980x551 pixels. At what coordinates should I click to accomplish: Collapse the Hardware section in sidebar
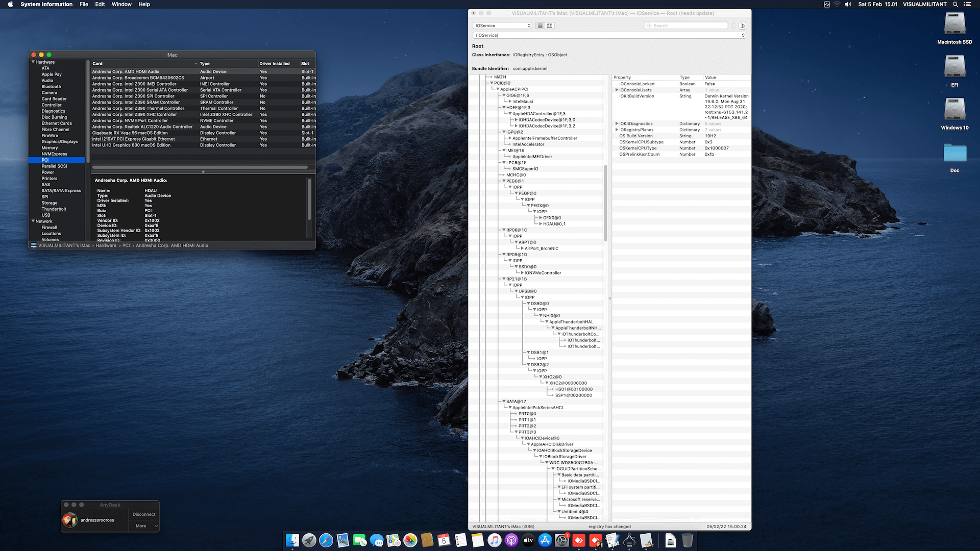[34, 62]
